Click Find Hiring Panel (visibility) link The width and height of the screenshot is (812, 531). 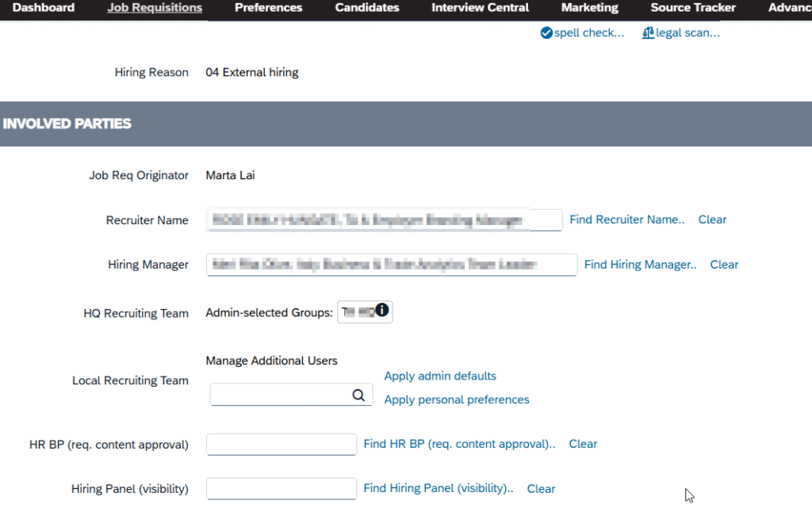pyautogui.click(x=438, y=488)
